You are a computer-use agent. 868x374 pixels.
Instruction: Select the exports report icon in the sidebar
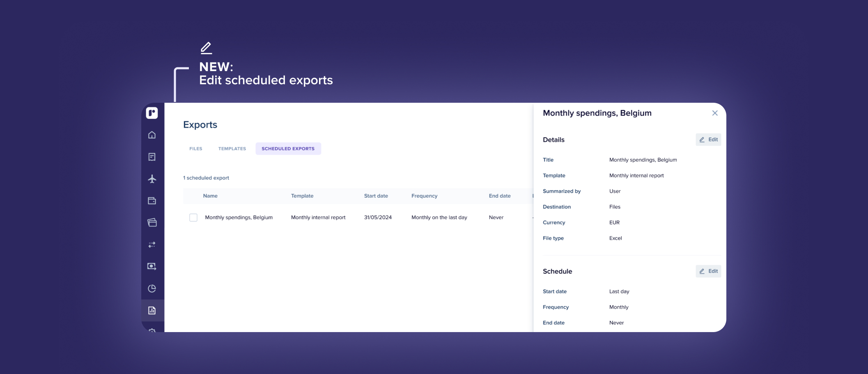[x=152, y=310]
